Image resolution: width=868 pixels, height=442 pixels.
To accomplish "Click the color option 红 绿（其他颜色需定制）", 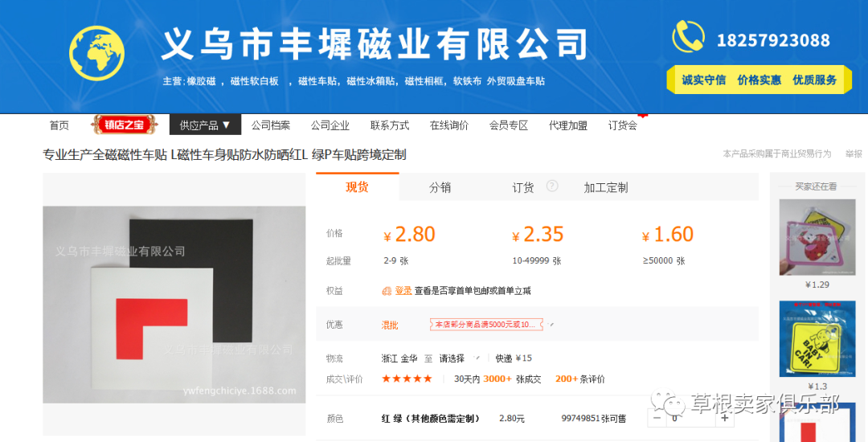I will point(430,419).
